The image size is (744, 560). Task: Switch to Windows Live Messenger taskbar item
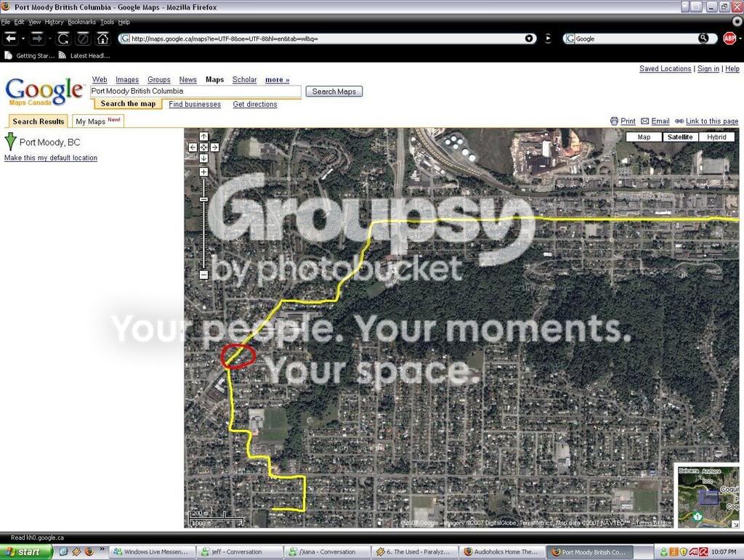click(x=151, y=552)
